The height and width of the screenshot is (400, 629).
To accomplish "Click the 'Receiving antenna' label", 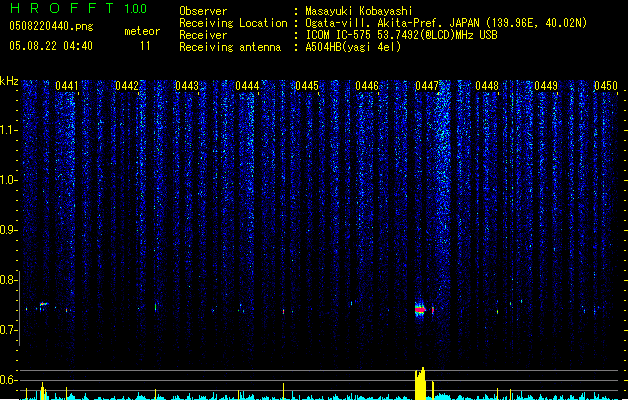I will click(x=230, y=47).
